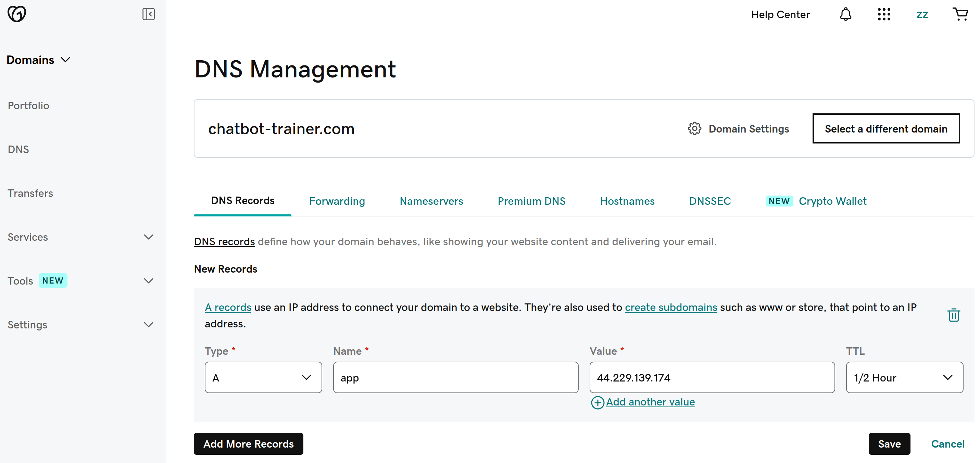
Task: Expand the Domains menu chevron
Action: coord(65,60)
